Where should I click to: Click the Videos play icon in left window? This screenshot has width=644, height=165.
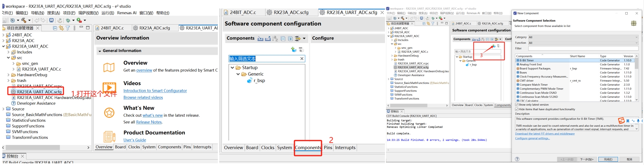coord(109,88)
